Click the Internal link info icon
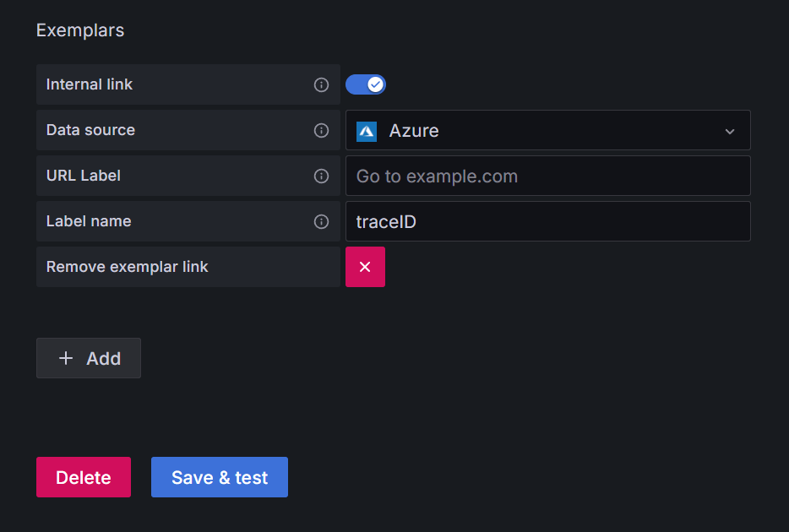789x532 pixels. click(321, 84)
